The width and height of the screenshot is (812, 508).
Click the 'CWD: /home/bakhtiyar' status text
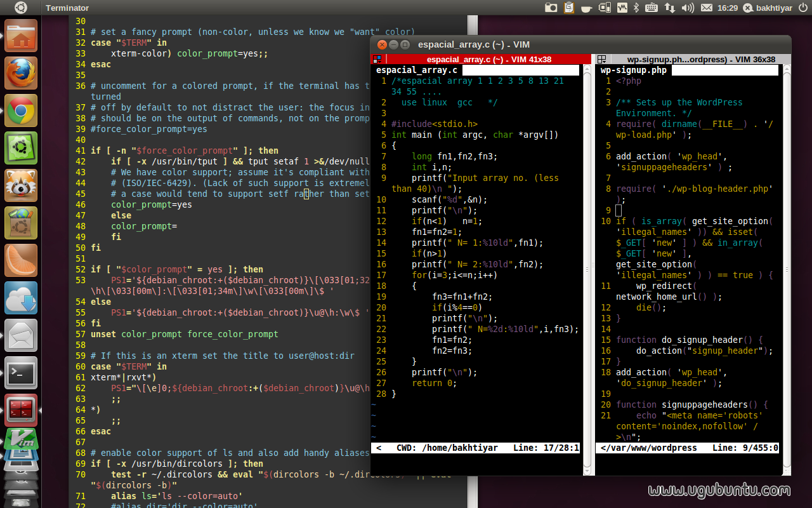coord(447,448)
